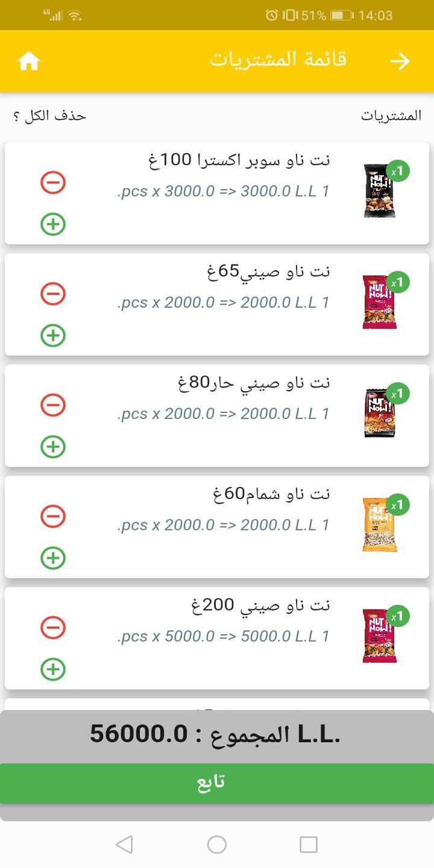Decrease quantity of نت ناو سوبر اكسترا 100غ
The height and width of the screenshot is (868, 434).
(53, 182)
